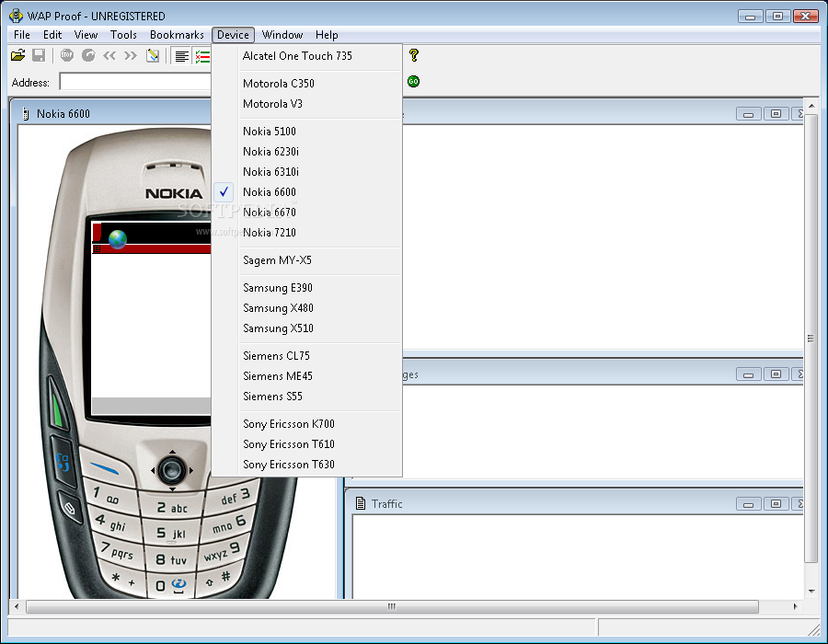This screenshot has width=828, height=644.
Task: Click the phone's blue menu key
Action: pyautogui.click(x=63, y=462)
